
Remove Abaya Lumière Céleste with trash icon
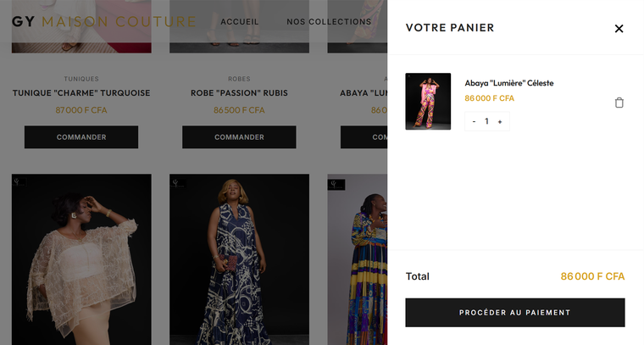click(619, 103)
